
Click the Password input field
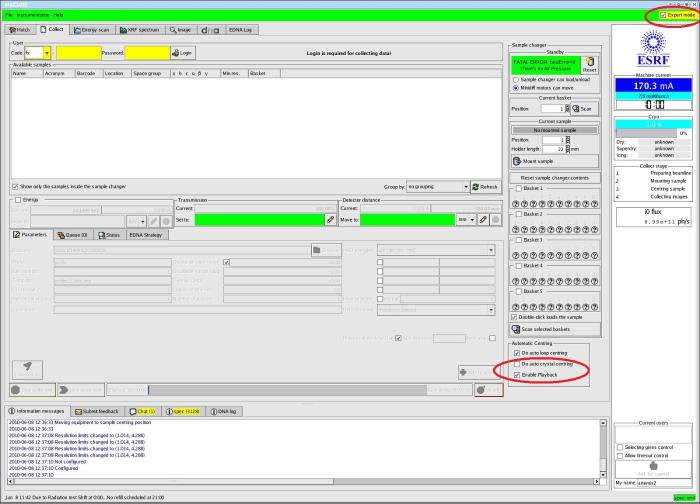[x=147, y=52]
